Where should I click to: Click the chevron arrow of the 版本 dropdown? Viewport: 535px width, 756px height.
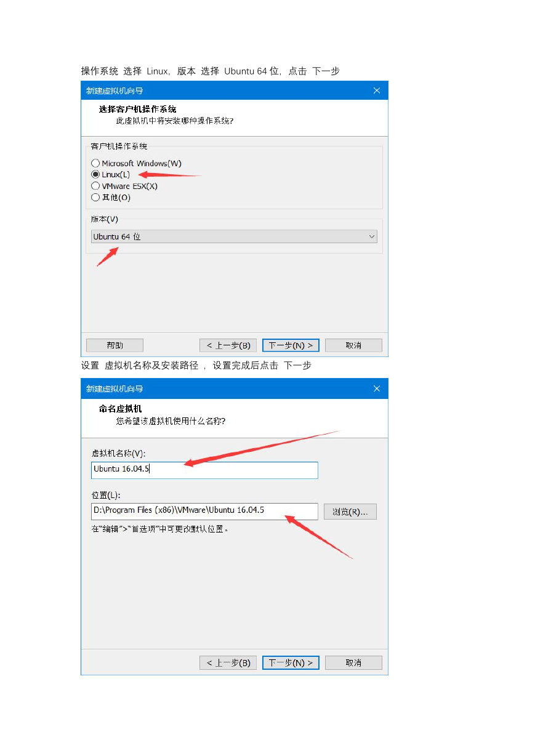pyautogui.click(x=371, y=236)
